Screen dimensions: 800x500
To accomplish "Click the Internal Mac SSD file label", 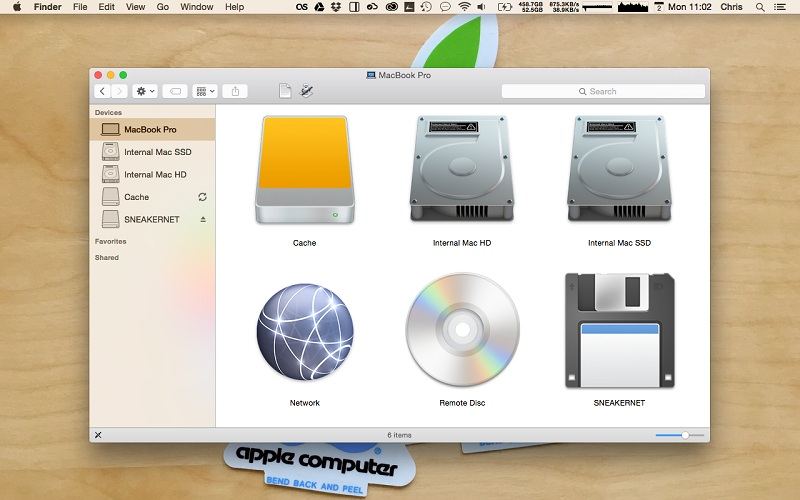I will [619, 243].
